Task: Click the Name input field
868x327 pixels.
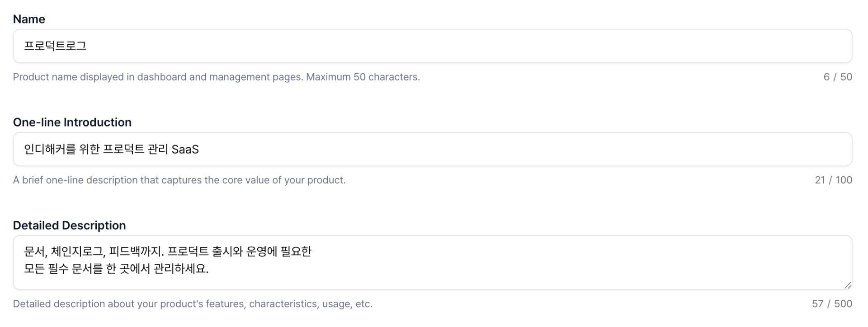Action: tap(432, 46)
